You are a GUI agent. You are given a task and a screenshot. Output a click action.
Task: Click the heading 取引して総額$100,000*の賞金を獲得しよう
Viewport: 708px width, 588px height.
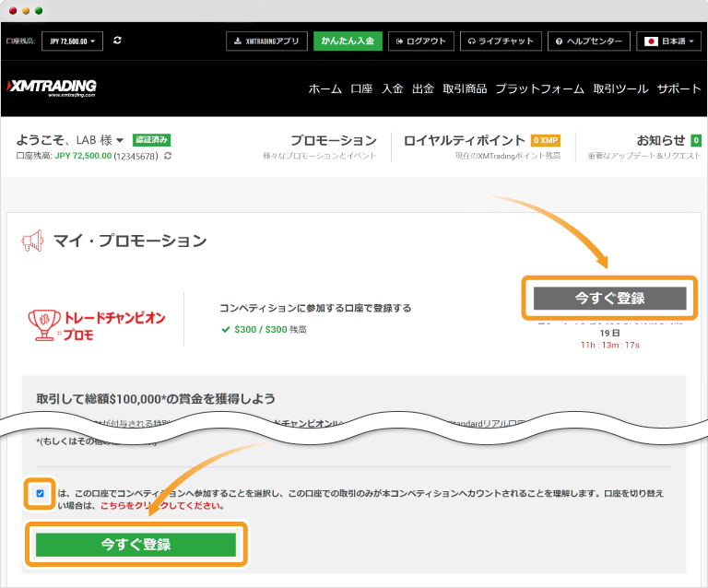click(x=156, y=399)
